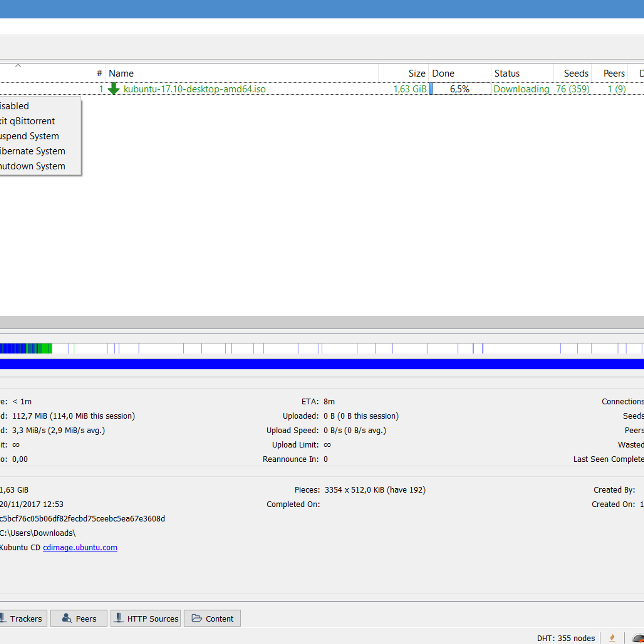Click the Connections label in details panel
Image resolution: width=644 pixels, height=644 pixels.
(x=623, y=401)
